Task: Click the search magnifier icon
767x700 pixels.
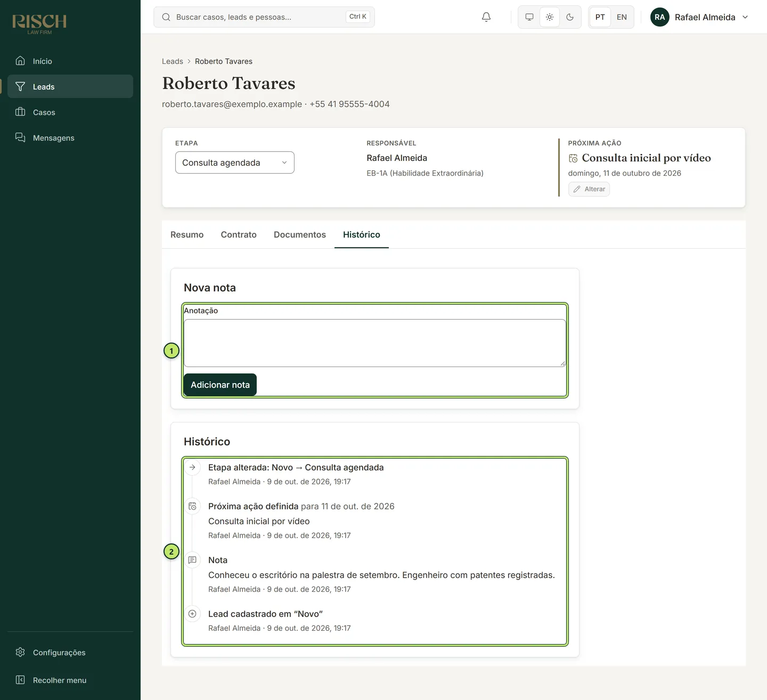Action: tap(166, 17)
